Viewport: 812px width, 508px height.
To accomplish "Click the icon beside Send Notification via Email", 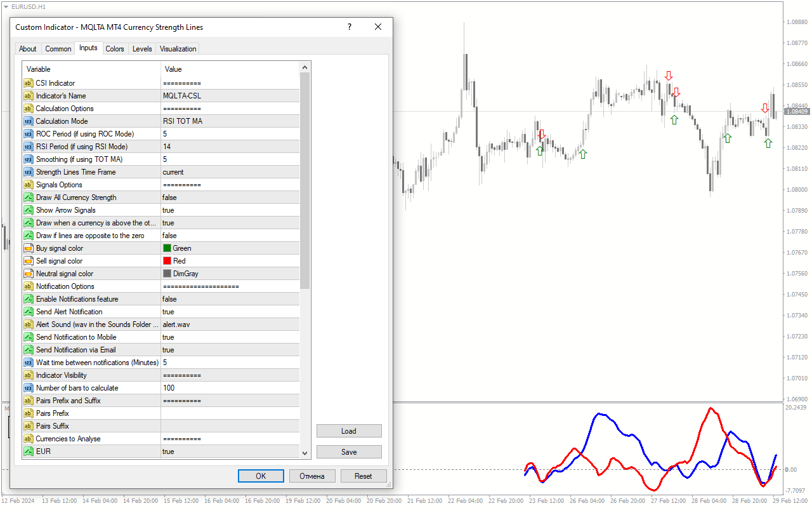I will (x=28, y=350).
